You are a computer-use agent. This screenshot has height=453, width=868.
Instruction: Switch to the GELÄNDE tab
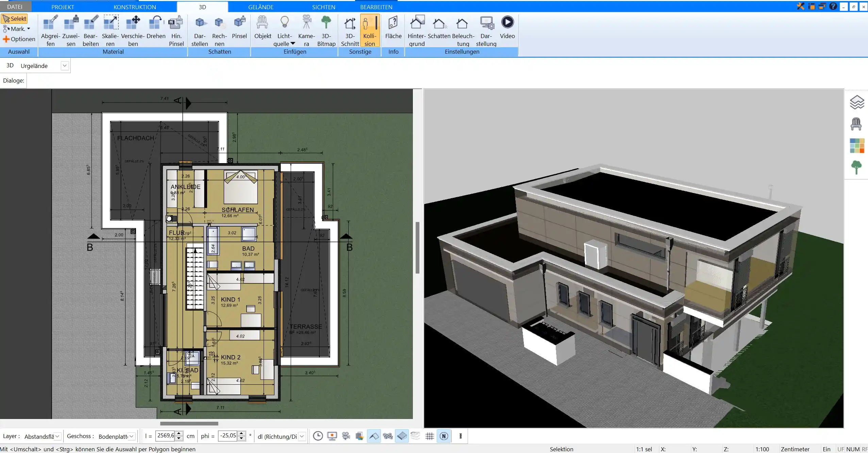click(261, 7)
